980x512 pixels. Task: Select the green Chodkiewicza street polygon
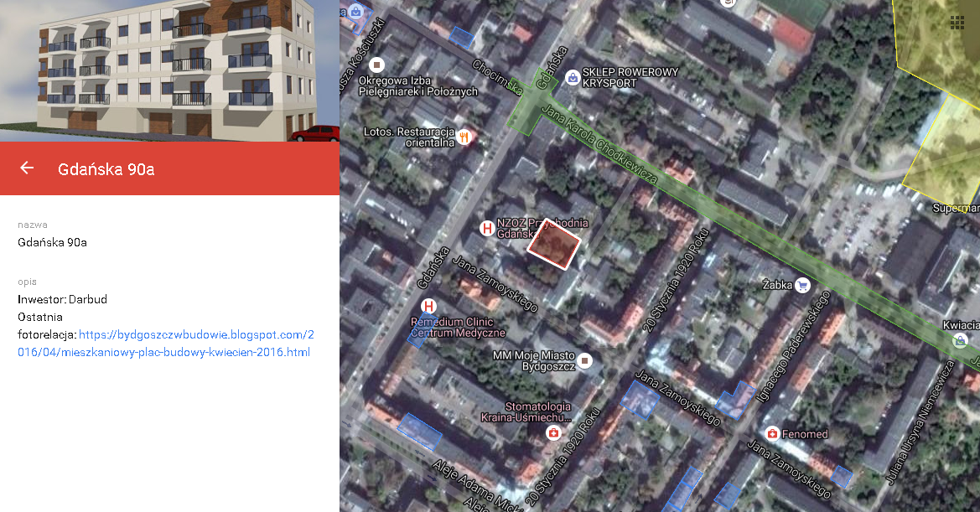pyautogui.click(x=744, y=219)
